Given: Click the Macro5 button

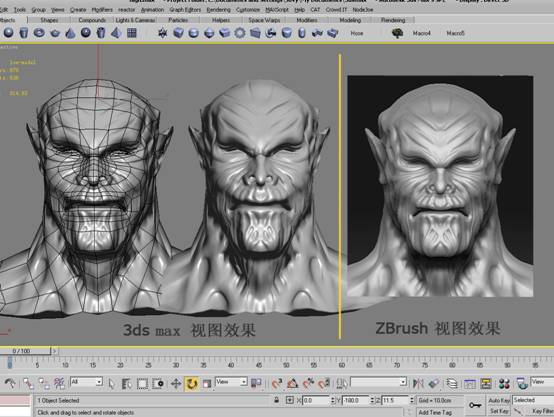Looking at the screenshot, I should coord(455,33).
